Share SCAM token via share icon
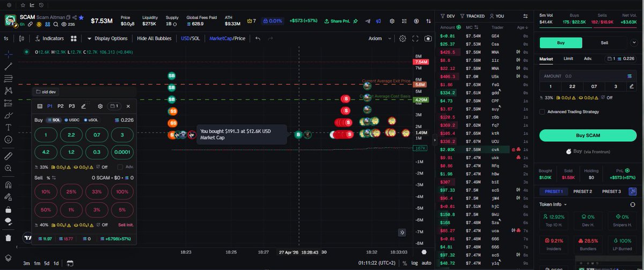Viewport: 644px width, 270px height. pos(74,18)
